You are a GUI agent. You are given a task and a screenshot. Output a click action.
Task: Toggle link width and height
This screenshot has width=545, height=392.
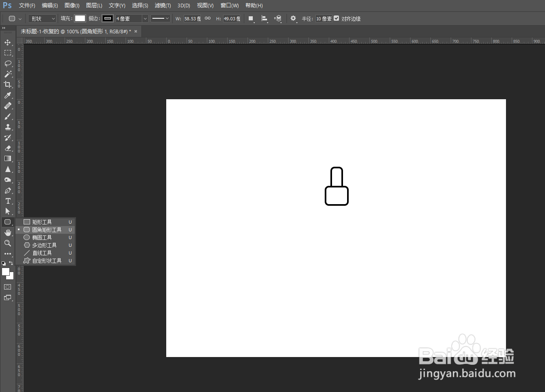click(x=208, y=18)
